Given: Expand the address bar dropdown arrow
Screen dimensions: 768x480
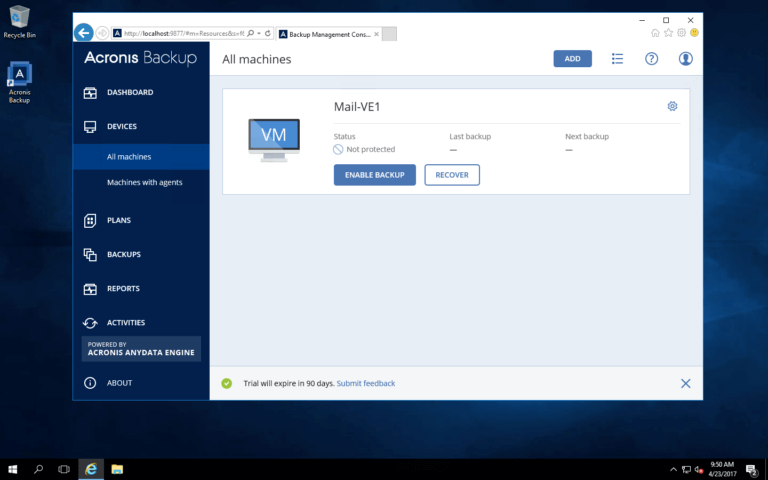Looking at the screenshot, I should pyautogui.click(x=259, y=33).
